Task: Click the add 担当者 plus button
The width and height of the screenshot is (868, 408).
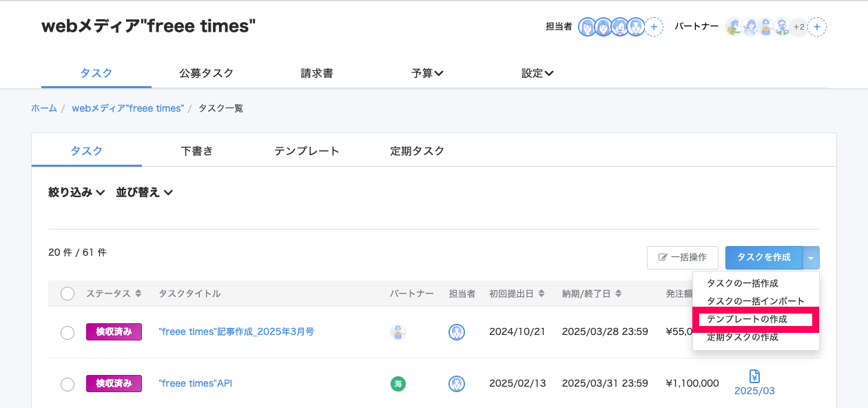Action: point(654,27)
